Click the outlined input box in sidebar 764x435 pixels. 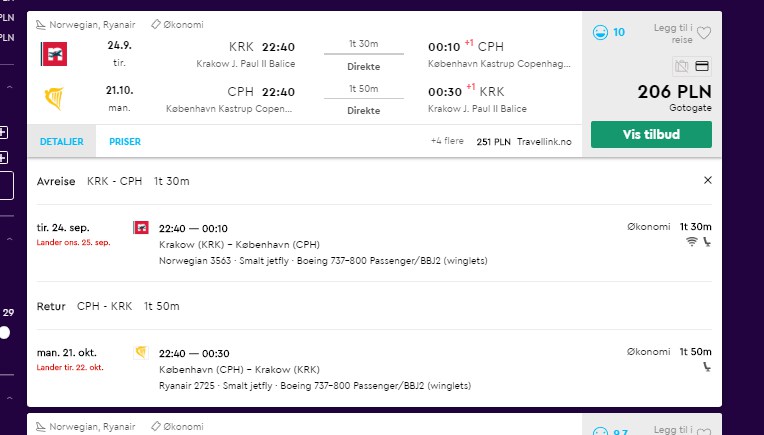click(x=6, y=185)
